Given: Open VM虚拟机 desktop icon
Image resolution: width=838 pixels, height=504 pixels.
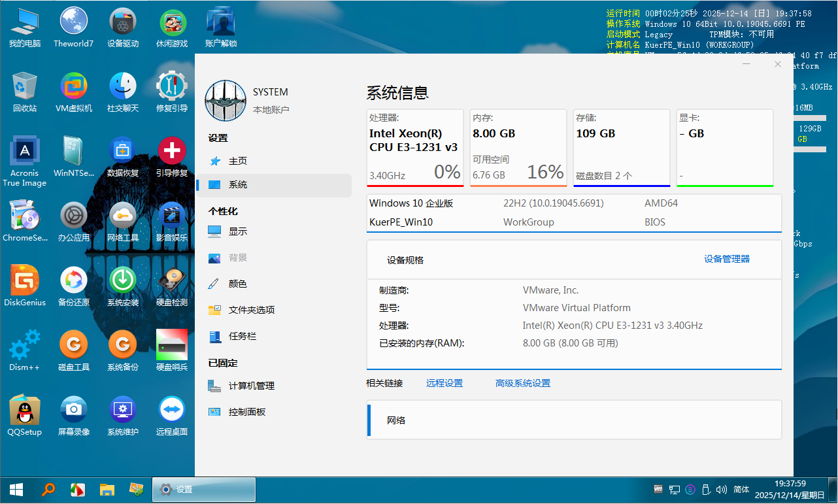Looking at the screenshot, I should 73,88.
